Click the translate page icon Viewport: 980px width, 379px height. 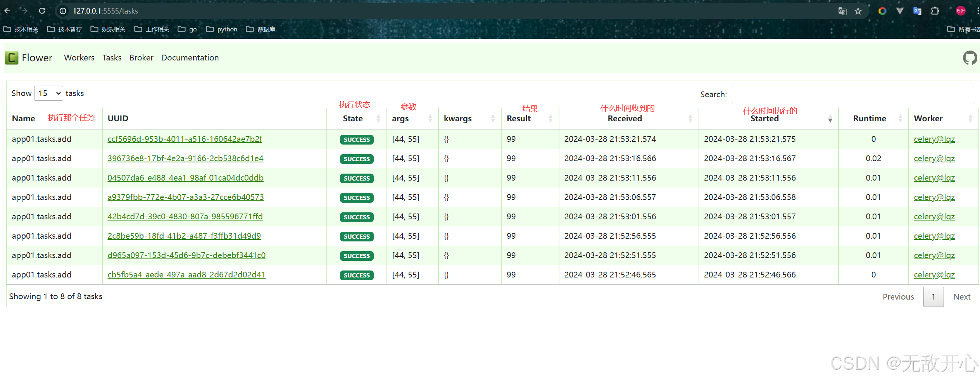(x=842, y=11)
